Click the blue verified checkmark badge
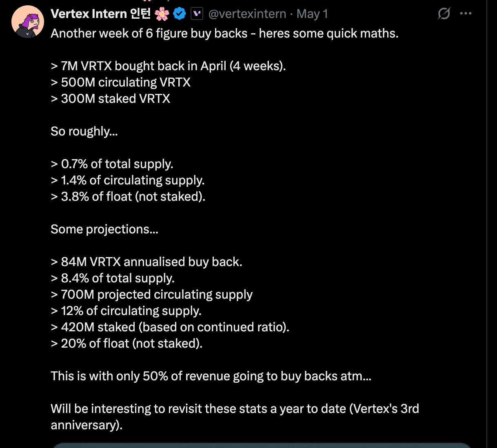Image resolution: width=497 pixels, height=448 pixels. (x=180, y=14)
